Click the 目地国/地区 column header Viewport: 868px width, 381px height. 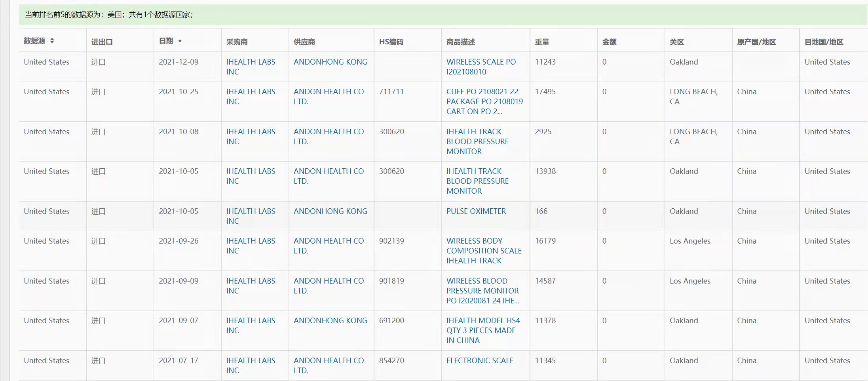pyautogui.click(x=824, y=42)
